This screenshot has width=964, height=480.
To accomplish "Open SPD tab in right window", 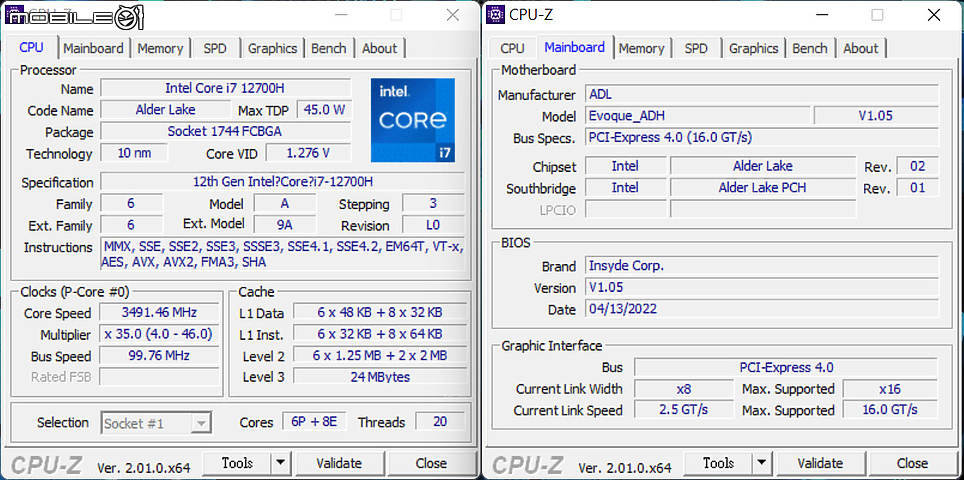I will [696, 48].
